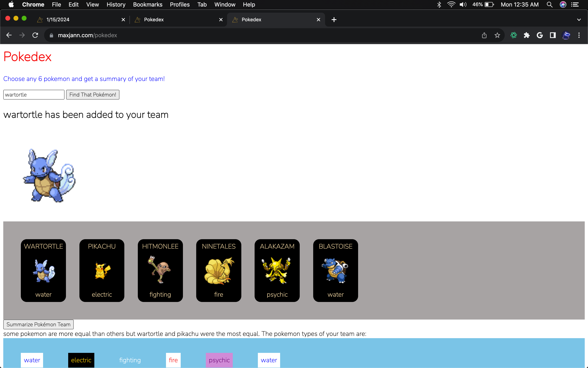Open the Help menu

[249, 5]
